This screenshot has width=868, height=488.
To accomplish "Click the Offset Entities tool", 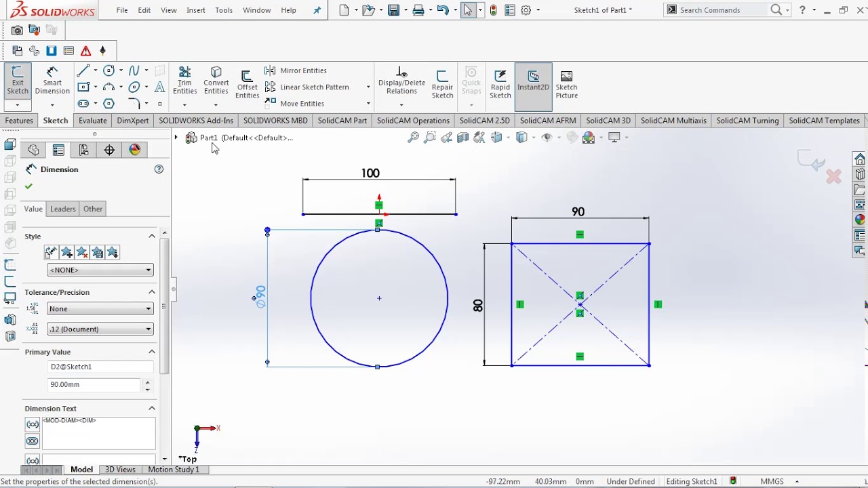I will (x=247, y=84).
